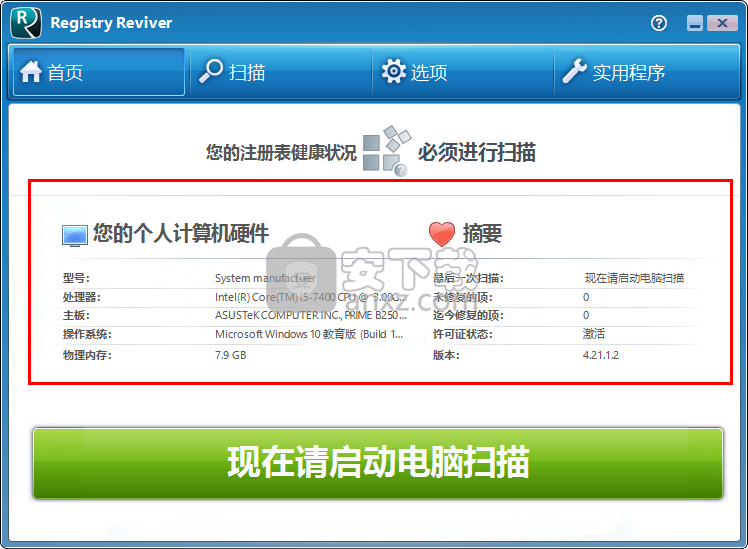
Task: Open the 首页 home tab
Action: [99, 72]
